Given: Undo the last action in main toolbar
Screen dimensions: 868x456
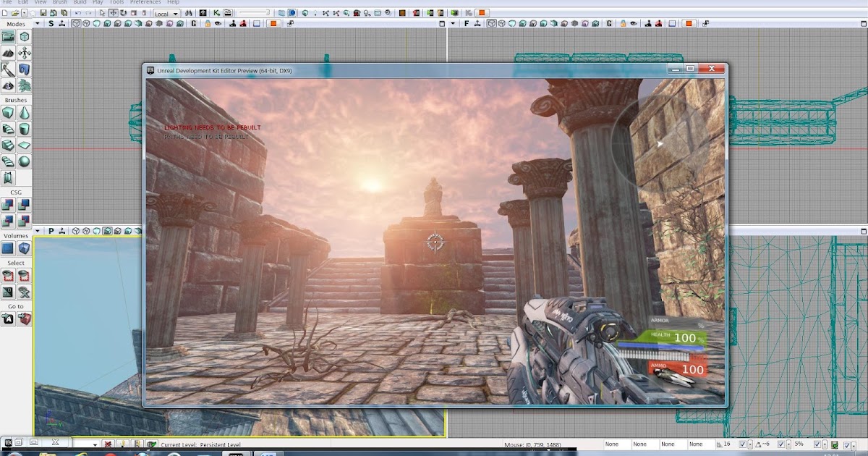Looking at the screenshot, I should 77,13.
